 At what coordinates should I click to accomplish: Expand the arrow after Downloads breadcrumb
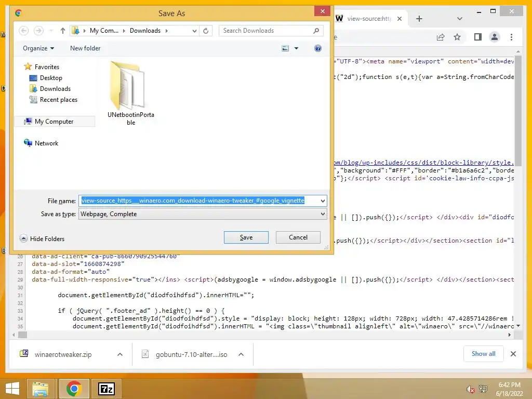pos(167,31)
